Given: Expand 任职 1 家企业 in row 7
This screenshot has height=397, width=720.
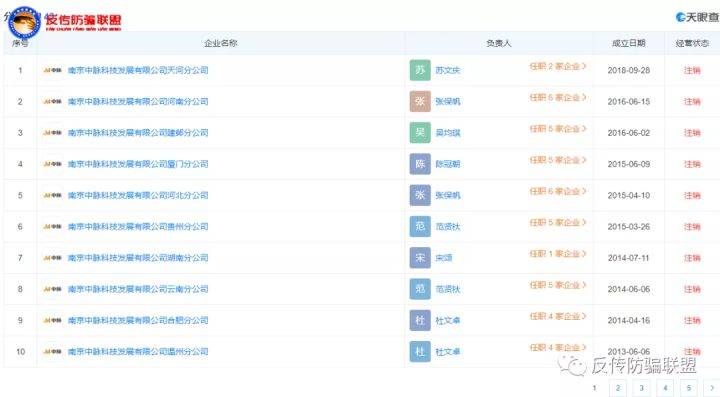Looking at the screenshot, I should pos(558,254).
